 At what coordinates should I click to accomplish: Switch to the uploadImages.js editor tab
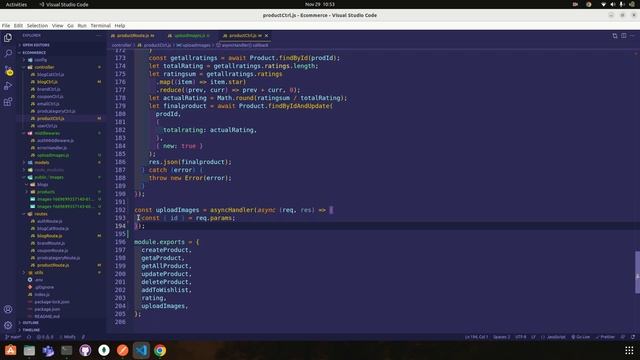[x=189, y=36]
